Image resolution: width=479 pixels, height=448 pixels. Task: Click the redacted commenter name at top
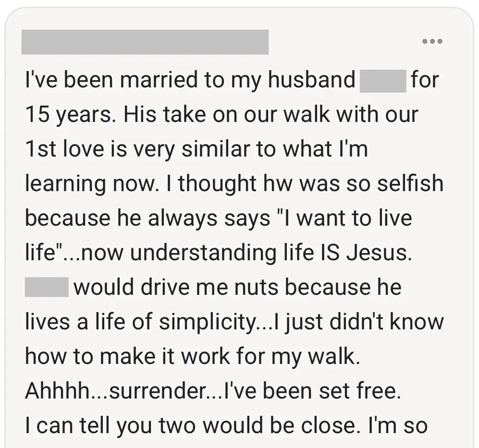(x=145, y=42)
